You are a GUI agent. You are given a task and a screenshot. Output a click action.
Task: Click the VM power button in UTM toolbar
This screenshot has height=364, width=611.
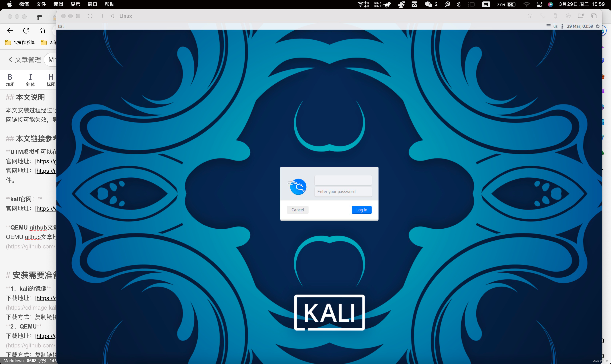(90, 16)
